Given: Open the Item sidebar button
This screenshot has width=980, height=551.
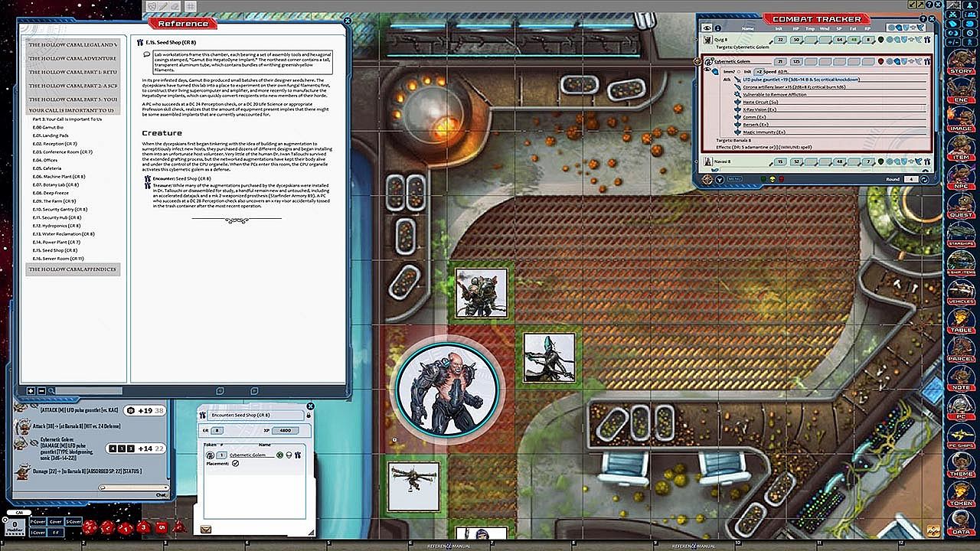Looking at the screenshot, I should point(961,147).
